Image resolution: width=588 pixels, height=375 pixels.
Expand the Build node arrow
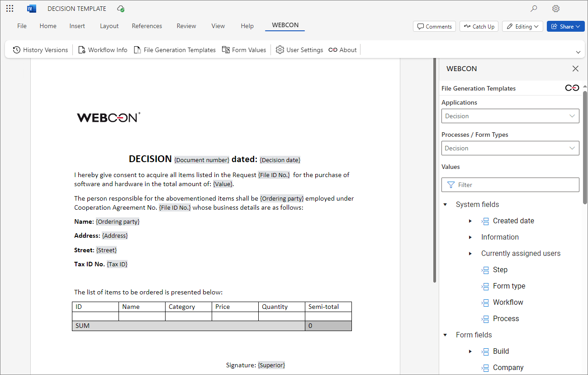(x=470, y=351)
